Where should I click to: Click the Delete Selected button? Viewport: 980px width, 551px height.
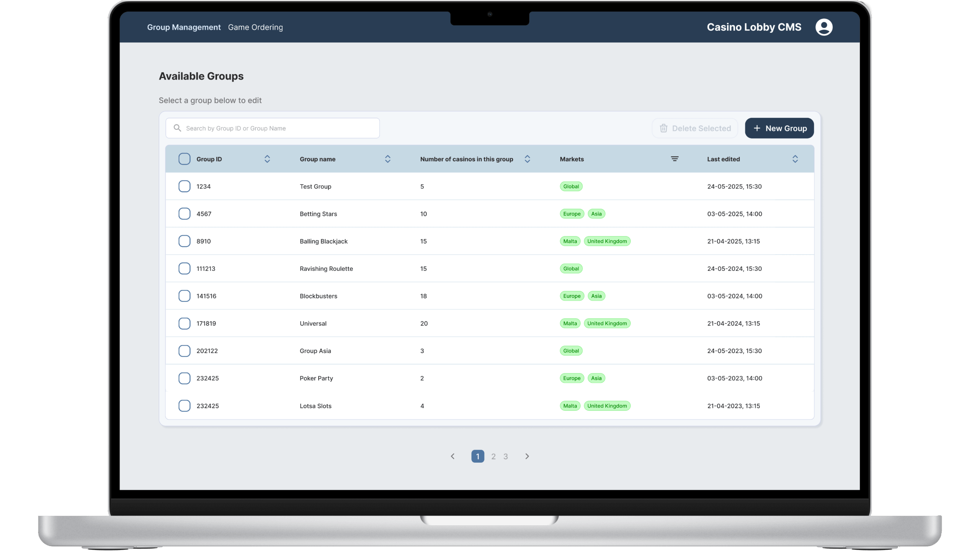click(695, 128)
